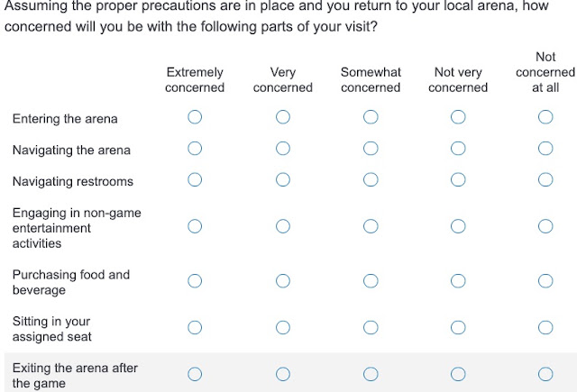577x392 pixels.
Task: Select Somewhat concerned for non-game entertainment activities
Action: [371, 226]
